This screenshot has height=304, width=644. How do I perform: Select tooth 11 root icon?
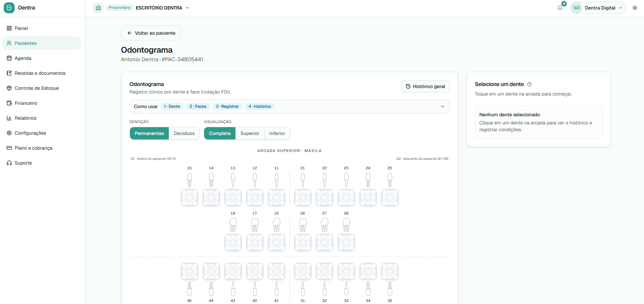277,180
